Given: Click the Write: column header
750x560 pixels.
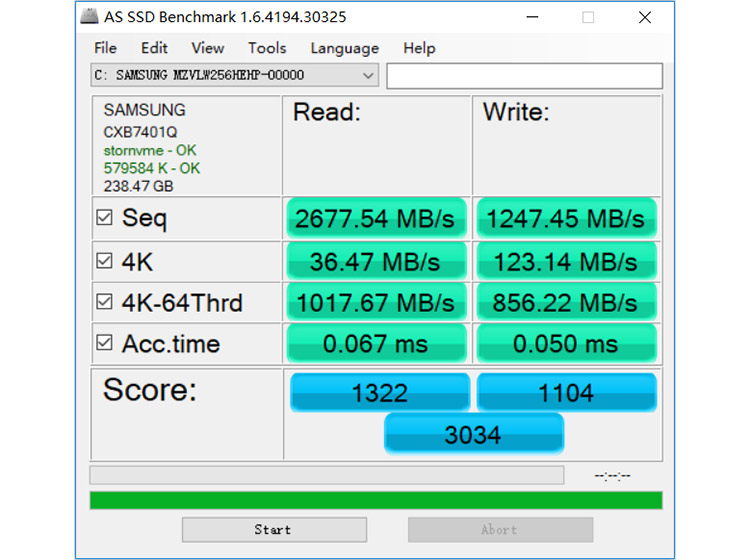Looking at the screenshot, I should click(516, 112).
